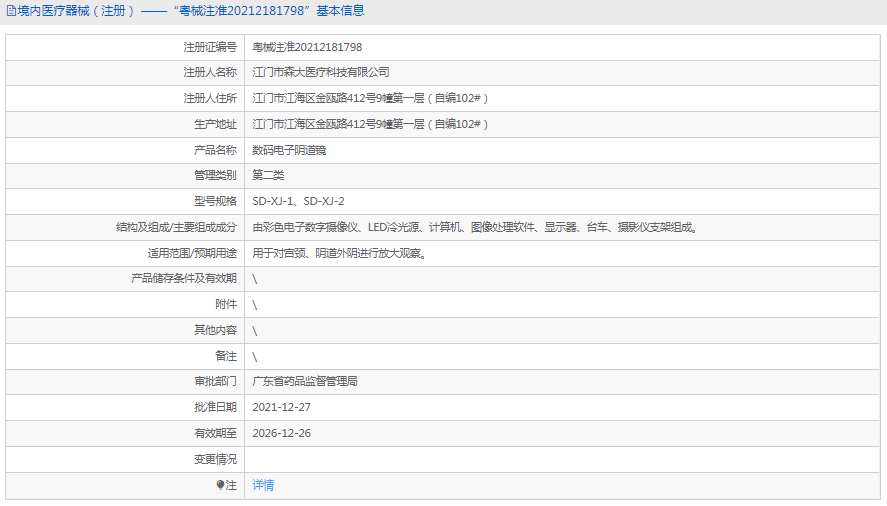The image size is (887, 506).
Task: Click the address in the 生产地址 row
Action: coord(369,124)
